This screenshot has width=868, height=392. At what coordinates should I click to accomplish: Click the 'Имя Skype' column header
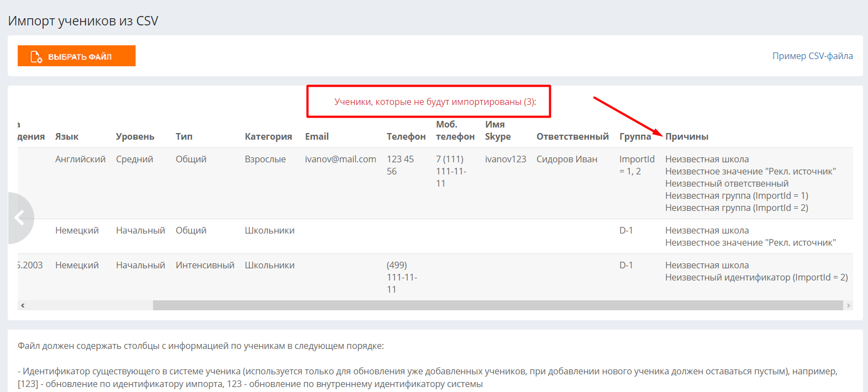[x=498, y=130]
